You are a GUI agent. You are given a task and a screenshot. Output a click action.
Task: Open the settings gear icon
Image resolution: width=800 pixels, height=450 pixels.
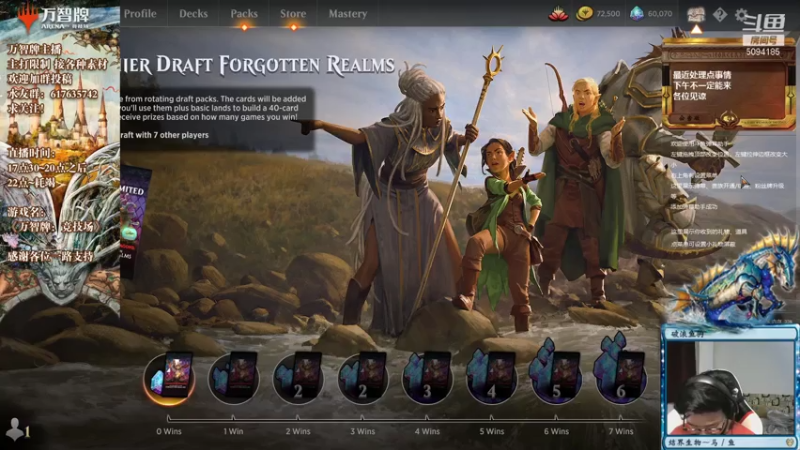click(741, 14)
